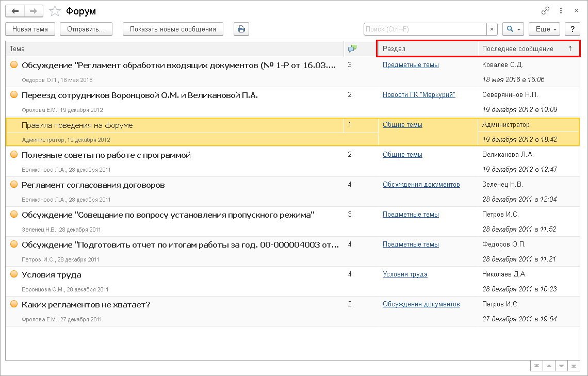Select topic Обсуждение "Совещание по вопросу установления
This screenshot has width=588, height=376.
tap(168, 215)
